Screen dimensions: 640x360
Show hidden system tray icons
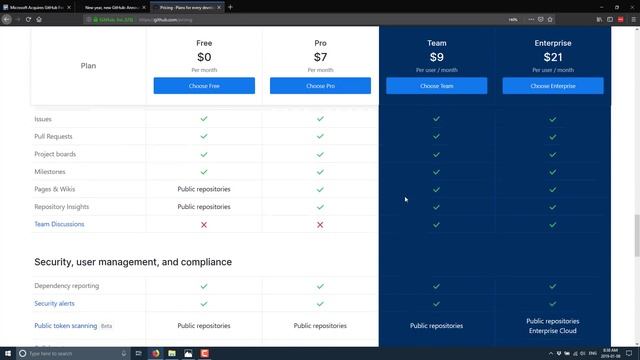click(x=551, y=353)
